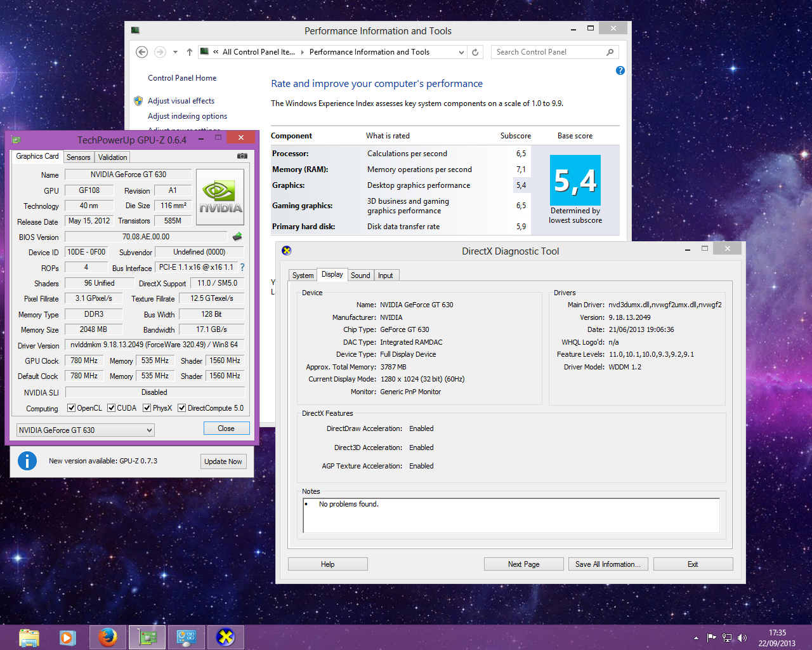Toggle the PhysX checkbox
The width and height of the screenshot is (812, 650).
(x=147, y=408)
